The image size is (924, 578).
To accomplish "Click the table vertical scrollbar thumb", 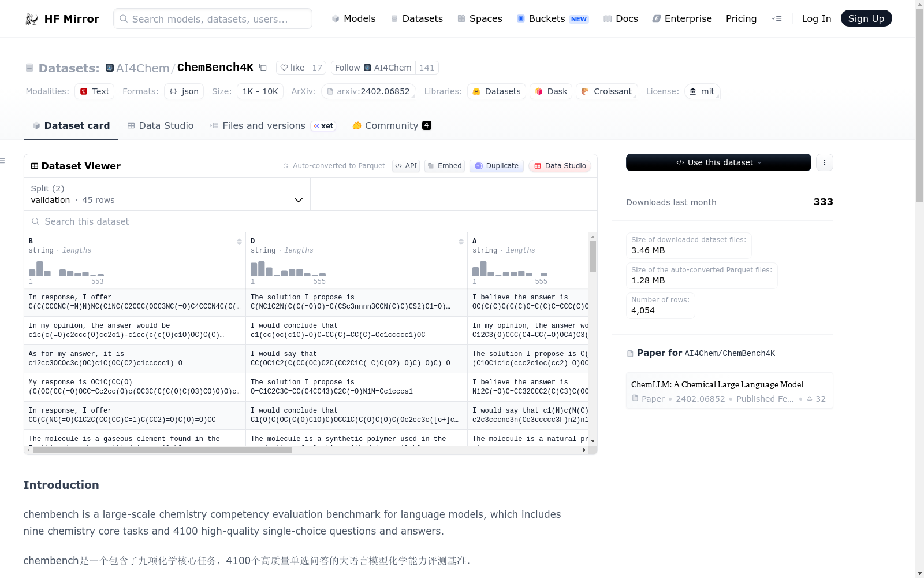I will pos(593,256).
